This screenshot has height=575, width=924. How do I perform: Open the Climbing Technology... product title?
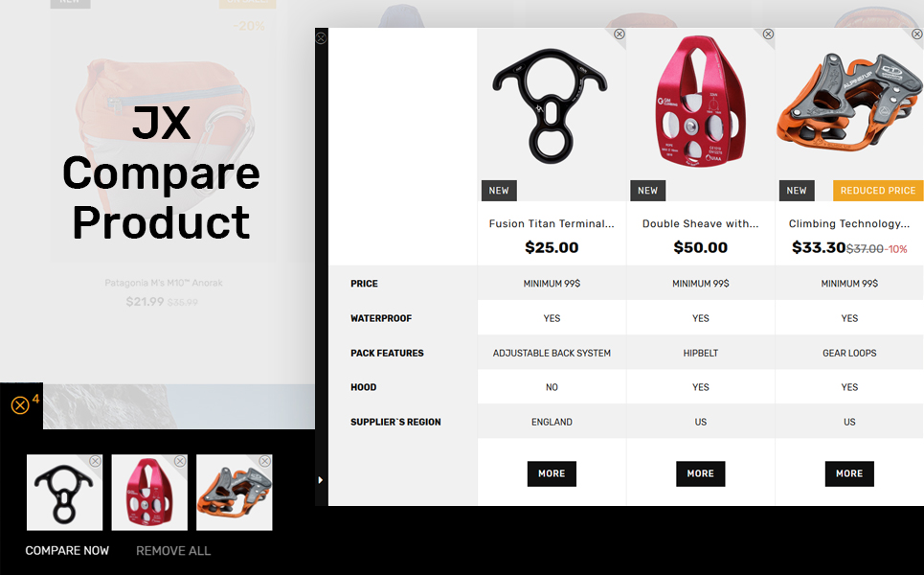849,223
